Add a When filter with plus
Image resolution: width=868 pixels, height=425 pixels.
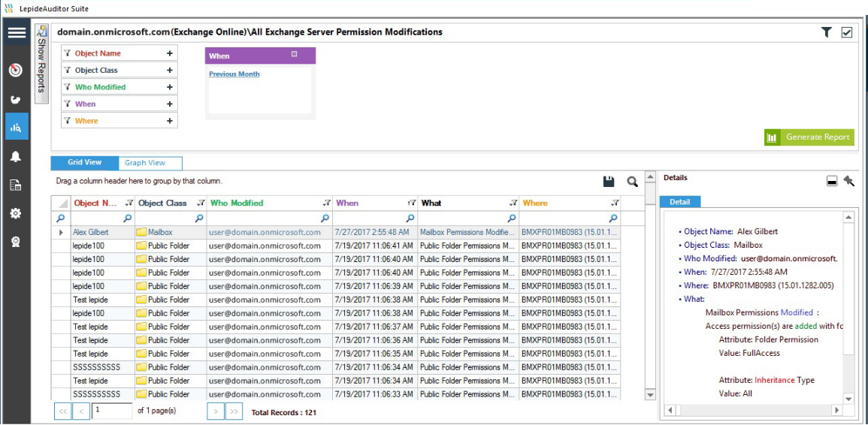coord(170,104)
